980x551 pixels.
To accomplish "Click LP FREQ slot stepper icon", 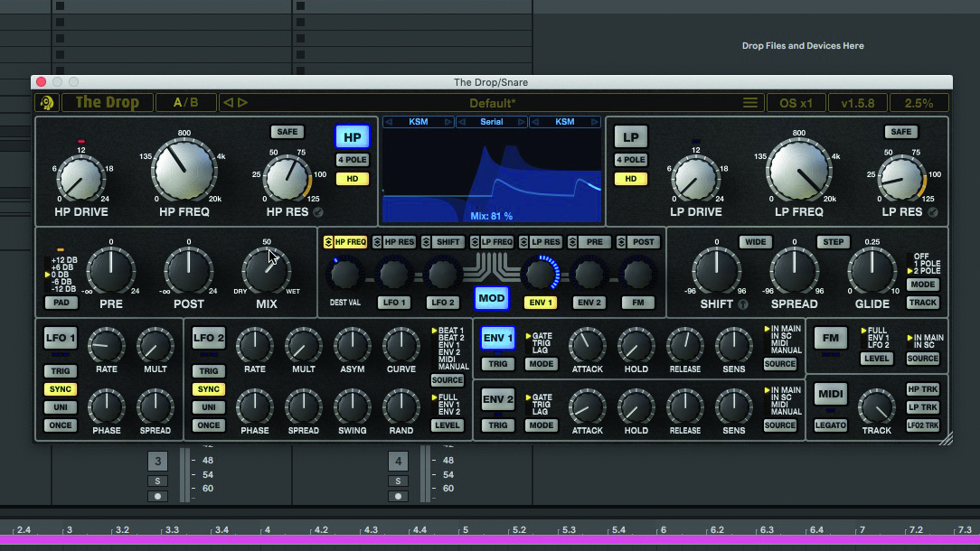I will pos(475,242).
